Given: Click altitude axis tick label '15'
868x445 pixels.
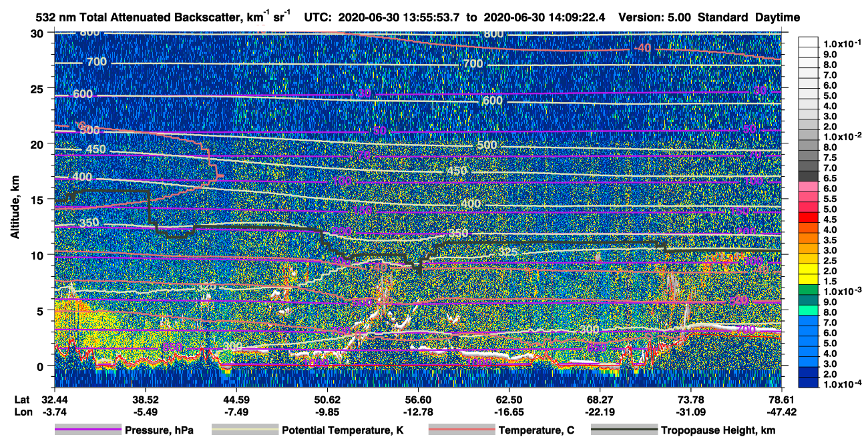Looking at the screenshot, I should [x=39, y=199].
